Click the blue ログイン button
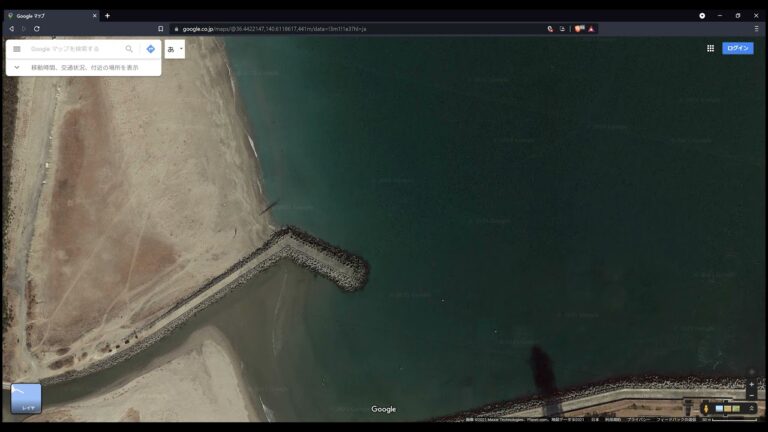The height and width of the screenshot is (432, 768). point(738,48)
